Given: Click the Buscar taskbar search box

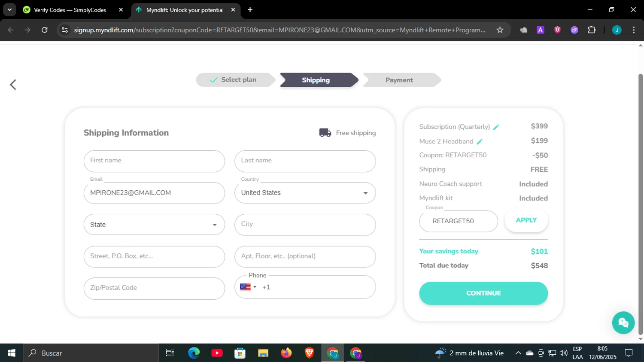Looking at the screenshot, I should (91, 353).
